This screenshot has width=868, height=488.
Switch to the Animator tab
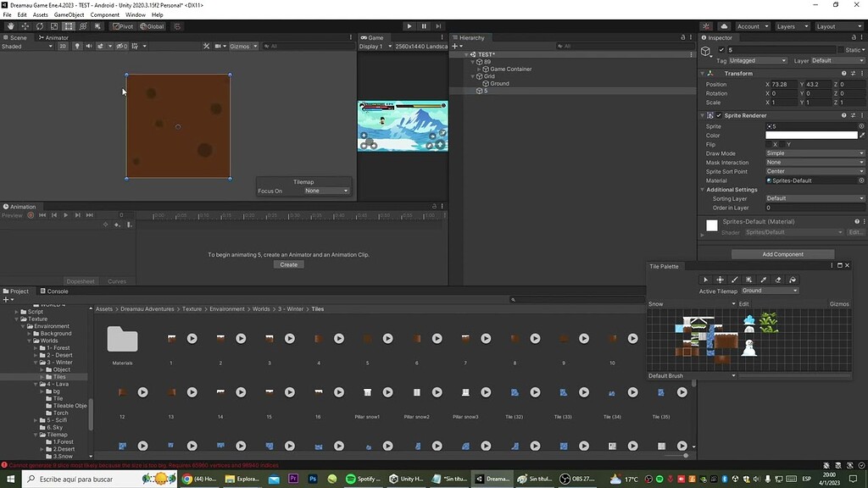click(53, 37)
